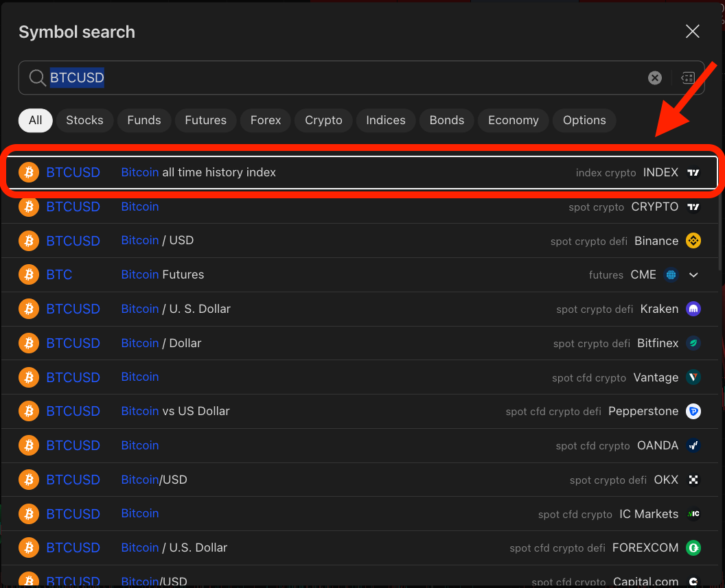The image size is (725, 588).
Task: Click Bitcoin icon in IC Markets row
Action: point(29,514)
